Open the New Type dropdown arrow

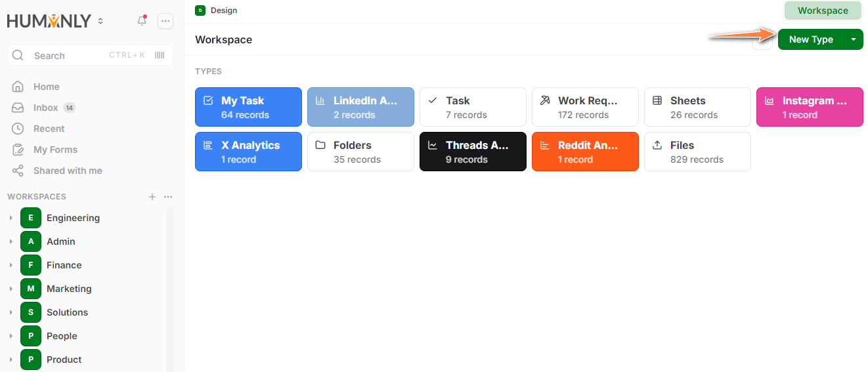coord(854,39)
